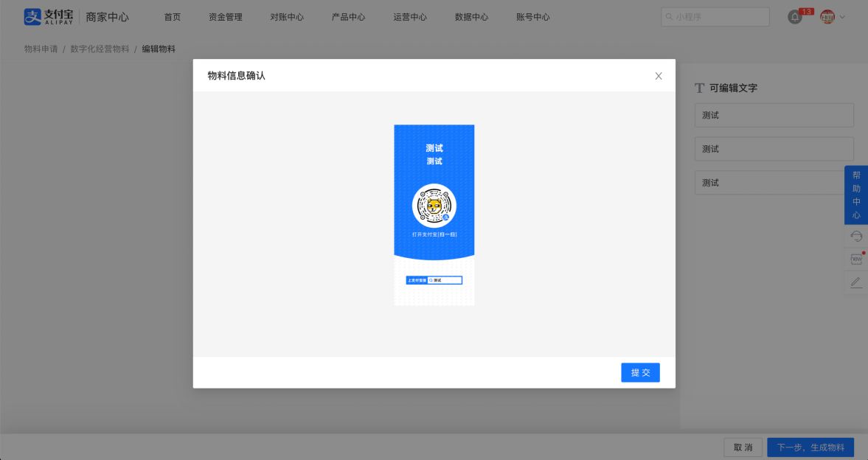868x460 pixels.
Task: Click the notification badge 13
Action: click(807, 12)
